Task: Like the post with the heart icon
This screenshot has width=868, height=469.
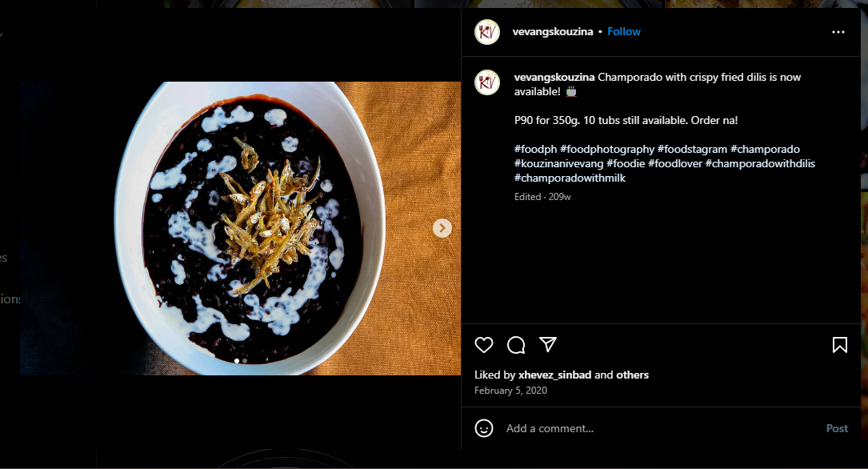Action: click(484, 345)
